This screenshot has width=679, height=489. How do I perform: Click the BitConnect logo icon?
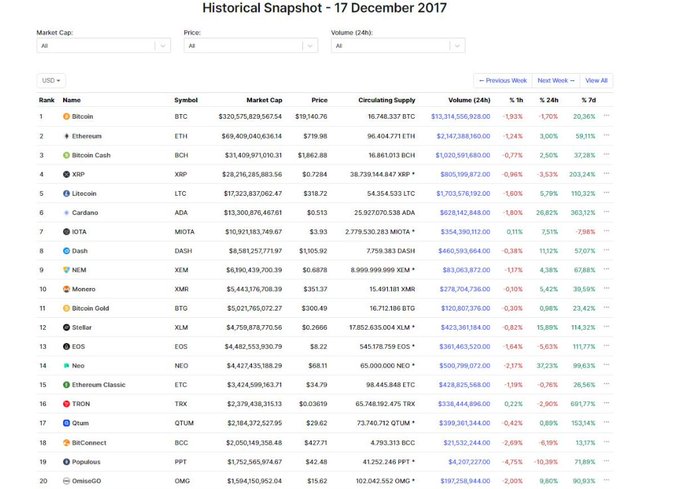pos(66,443)
